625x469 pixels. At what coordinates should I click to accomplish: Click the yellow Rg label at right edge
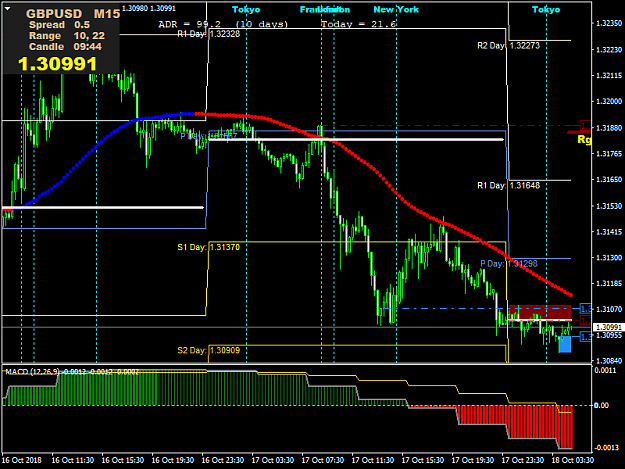[x=584, y=139]
